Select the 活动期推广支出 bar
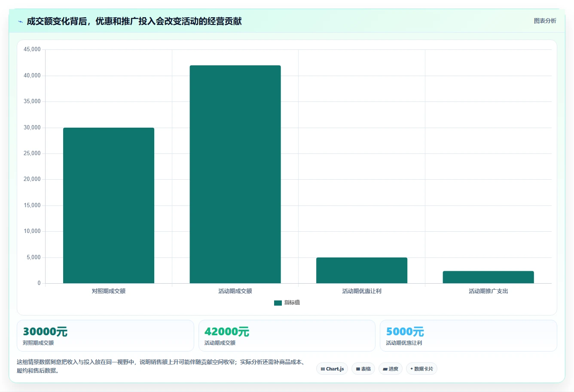 point(489,277)
